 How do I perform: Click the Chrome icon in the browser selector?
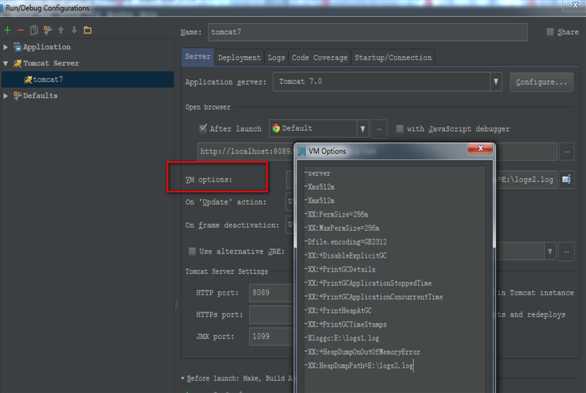click(276, 129)
